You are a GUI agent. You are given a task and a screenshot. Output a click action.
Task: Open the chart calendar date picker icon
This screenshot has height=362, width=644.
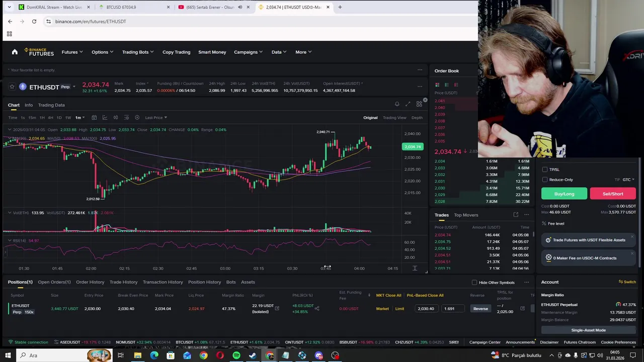[x=94, y=118]
